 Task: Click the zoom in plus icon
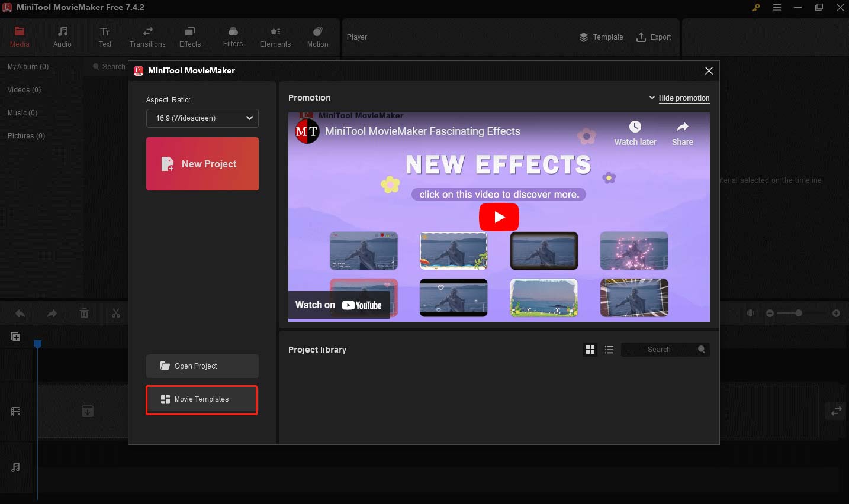pyautogui.click(x=836, y=313)
